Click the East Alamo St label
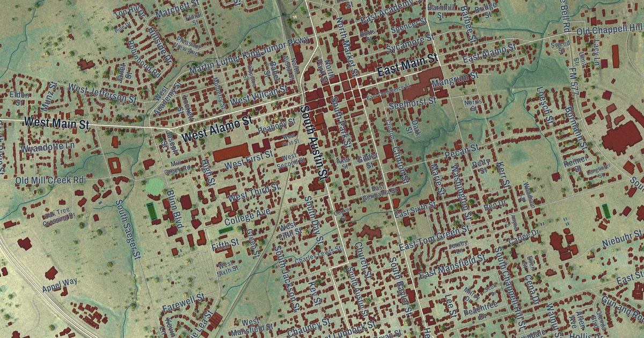 click(489, 54)
